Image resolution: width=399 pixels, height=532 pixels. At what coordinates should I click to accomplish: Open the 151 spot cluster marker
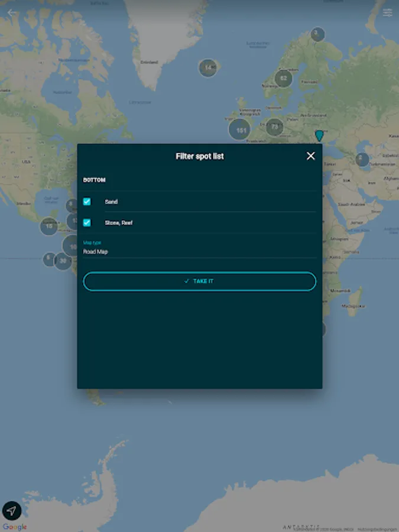click(x=239, y=129)
